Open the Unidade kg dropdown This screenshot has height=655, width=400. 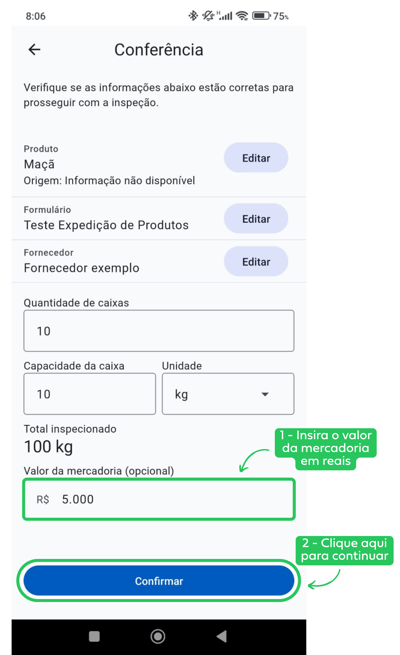(x=228, y=394)
